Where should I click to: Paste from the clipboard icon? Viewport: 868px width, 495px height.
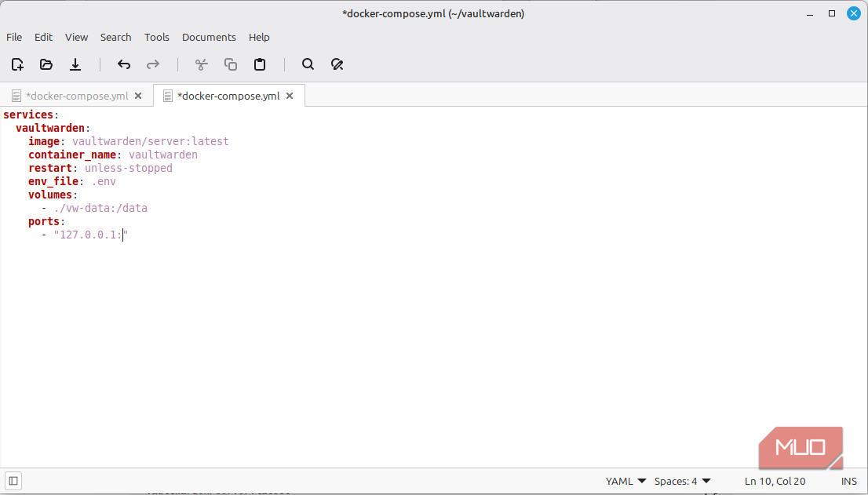(260, 64)
